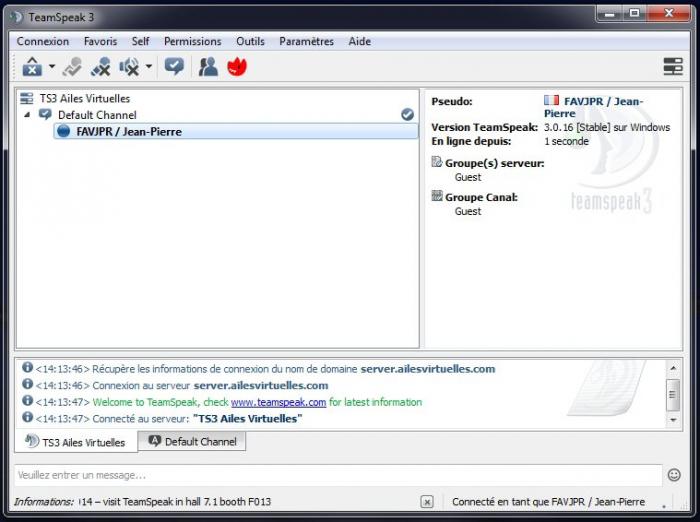This screenshot has height=522, width=700.
Task: Click the Guest value under Groupe Canal
Action: tap(468, 211)
